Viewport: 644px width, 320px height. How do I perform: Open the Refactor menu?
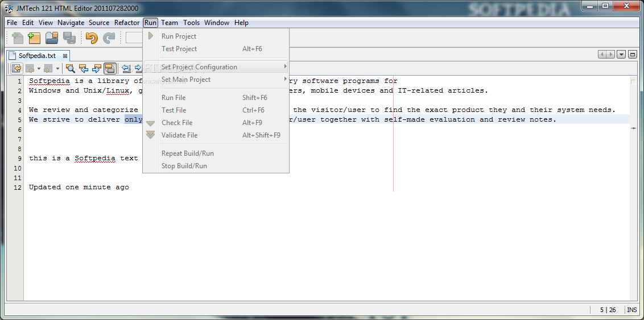point(127,23)
